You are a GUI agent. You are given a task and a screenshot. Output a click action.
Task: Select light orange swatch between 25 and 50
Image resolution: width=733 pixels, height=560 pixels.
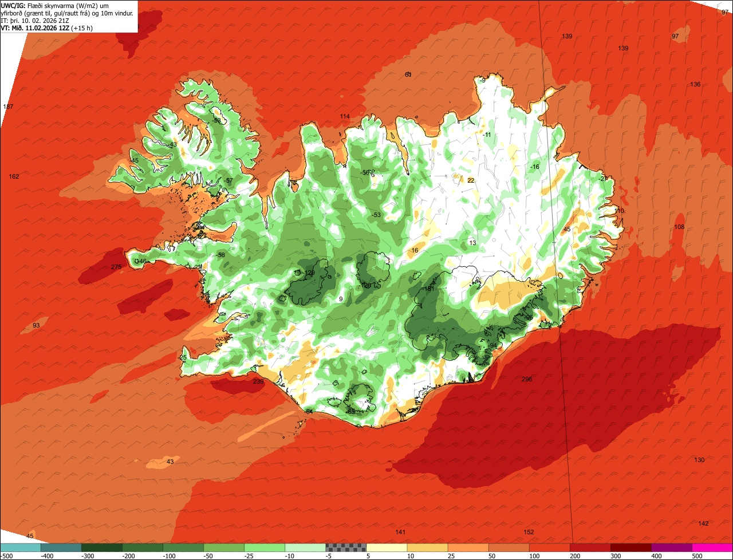tap(468, 547)
